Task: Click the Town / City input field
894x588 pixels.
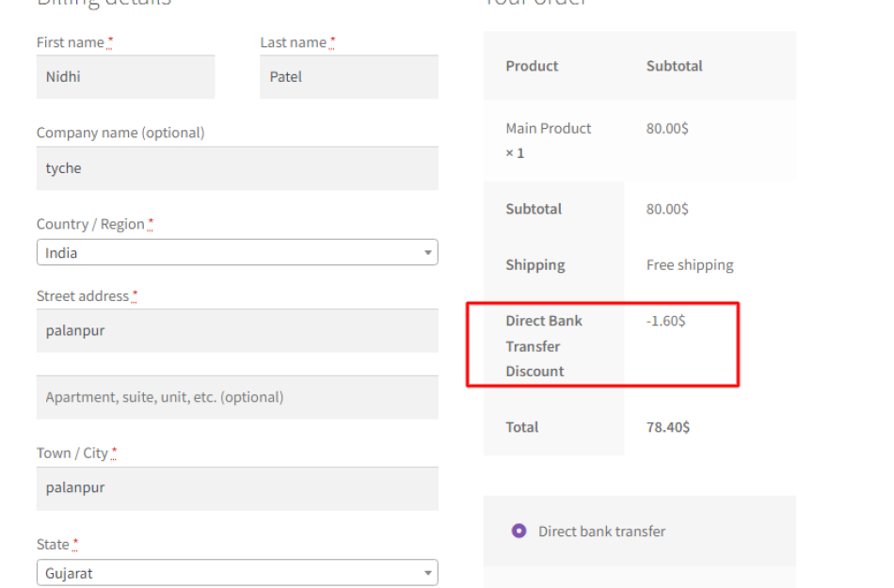Action: (236, 487)
